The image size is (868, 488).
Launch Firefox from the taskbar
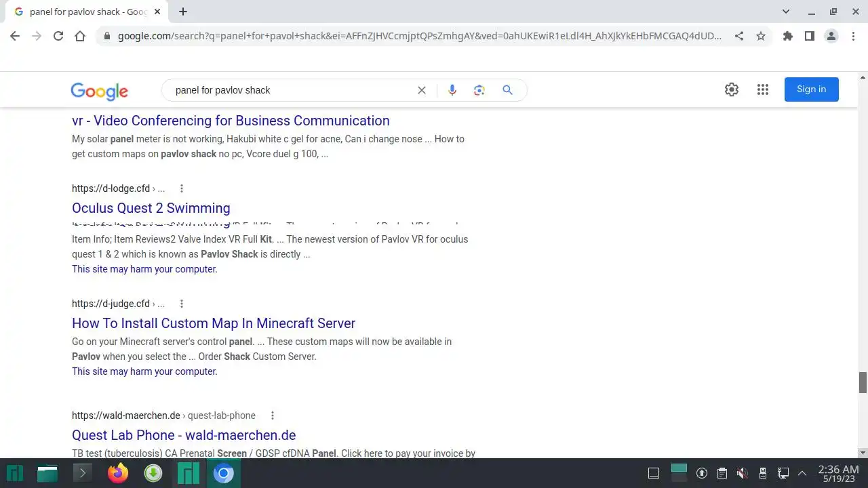(118, 473)
